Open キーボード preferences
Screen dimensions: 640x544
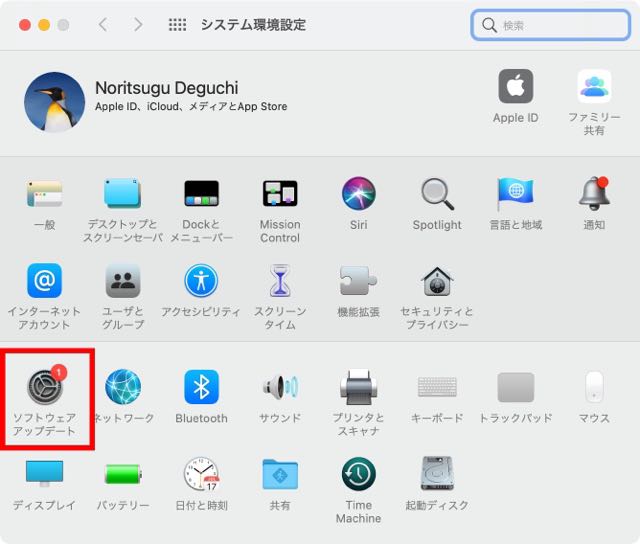(437, 386)
